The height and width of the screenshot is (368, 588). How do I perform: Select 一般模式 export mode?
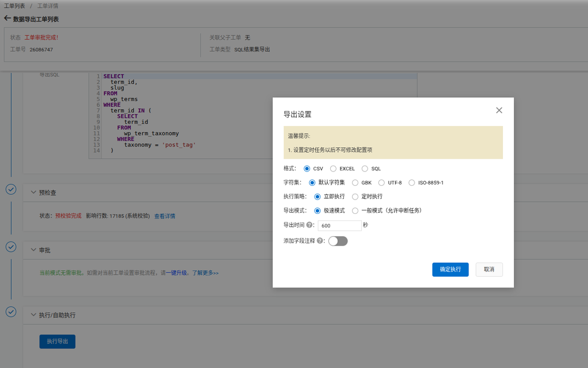(x=355, y=210)
